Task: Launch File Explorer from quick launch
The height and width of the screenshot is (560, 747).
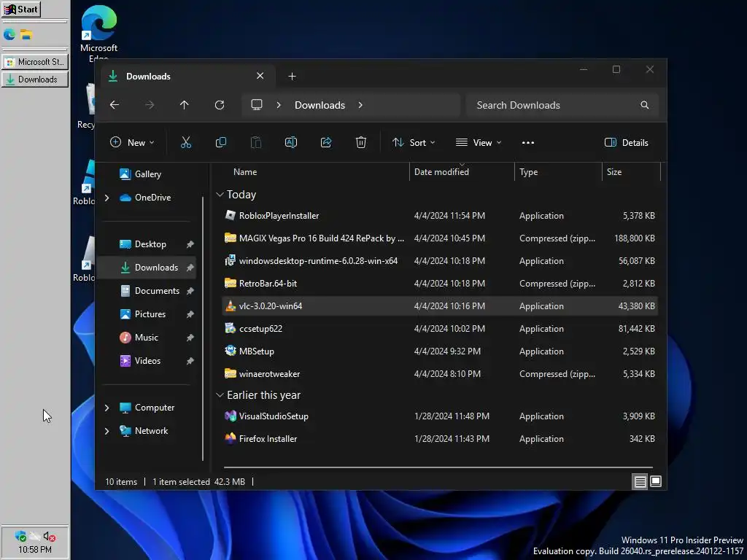Action: point(26,34)
